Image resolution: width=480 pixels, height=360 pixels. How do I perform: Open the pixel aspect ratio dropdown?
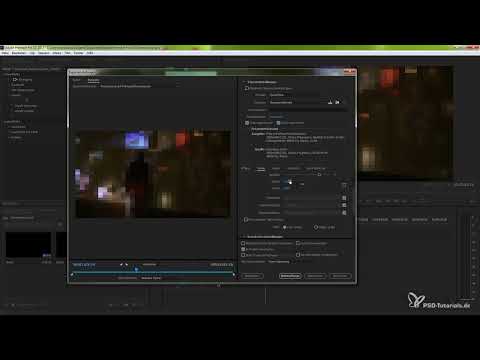311,213
